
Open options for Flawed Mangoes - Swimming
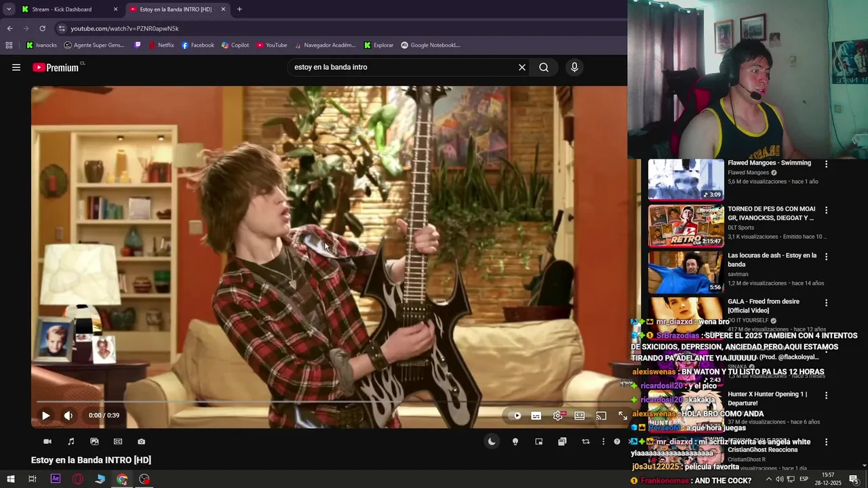tap(826, 164)
